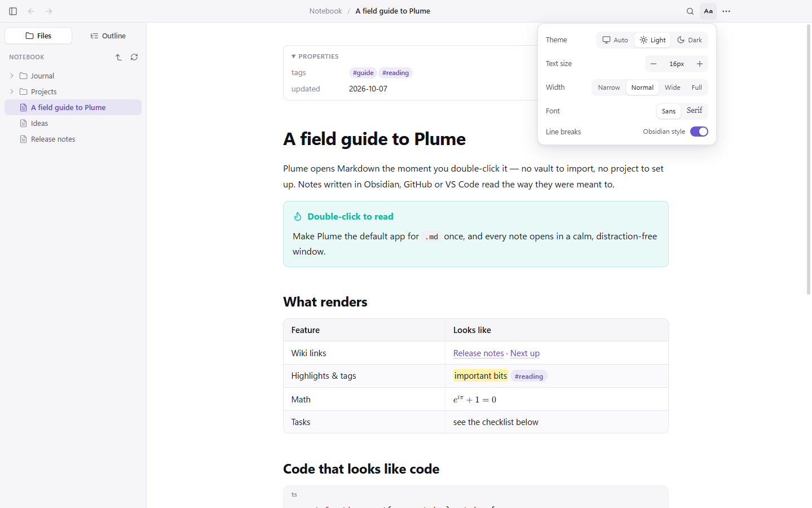Image resolution: width=812 pixels, height=508 pixels.
Task: Collapse the Properties section
Action: click(x=315, y=56)
